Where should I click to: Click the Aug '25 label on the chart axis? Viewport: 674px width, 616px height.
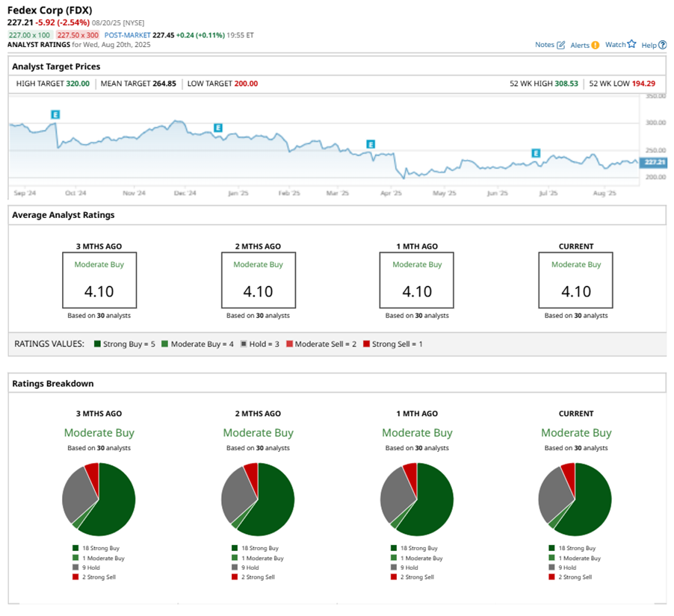tap(605, 193)
